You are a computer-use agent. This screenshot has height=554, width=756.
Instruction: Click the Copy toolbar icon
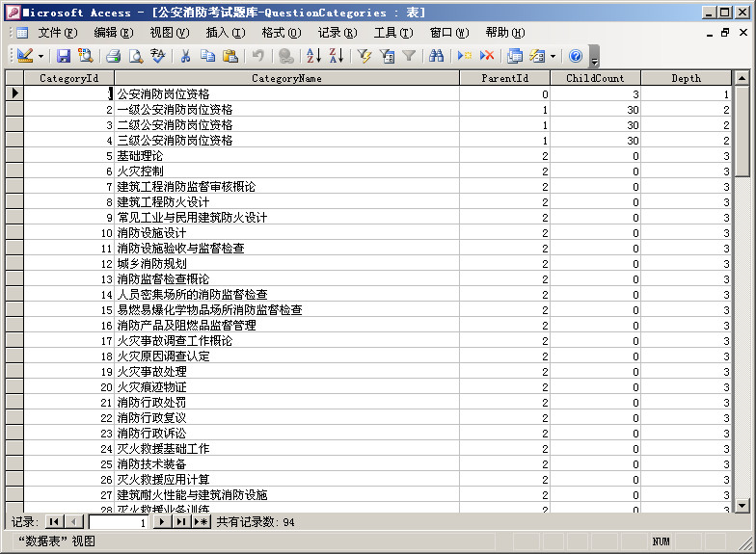[x=207, y=56]
